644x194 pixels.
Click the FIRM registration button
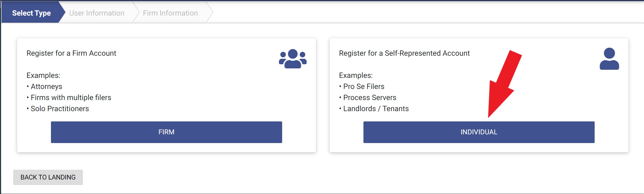point(166,132)
